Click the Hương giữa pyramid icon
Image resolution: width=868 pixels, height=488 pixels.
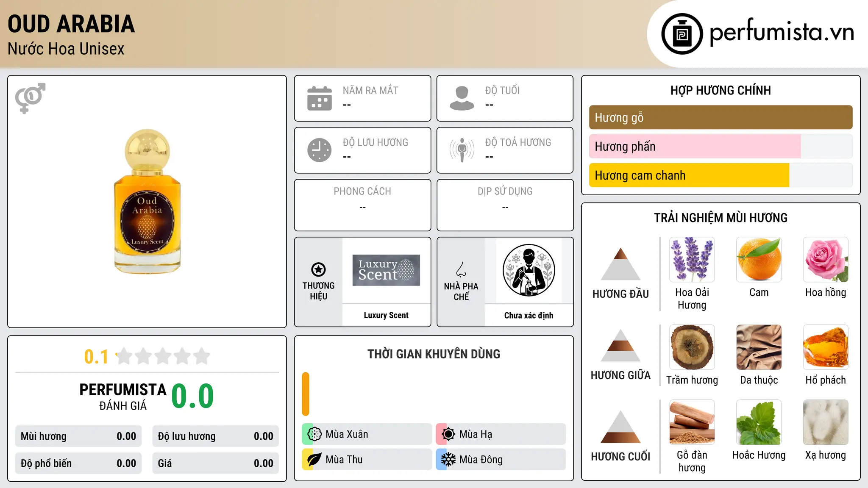click(620, 345)
